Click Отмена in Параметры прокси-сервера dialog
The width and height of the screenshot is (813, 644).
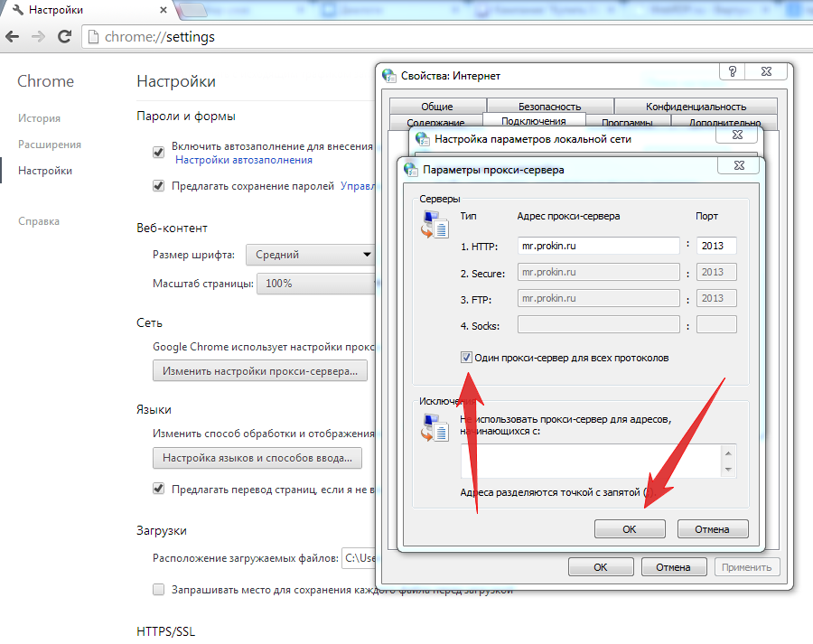(x=712, y=529)
